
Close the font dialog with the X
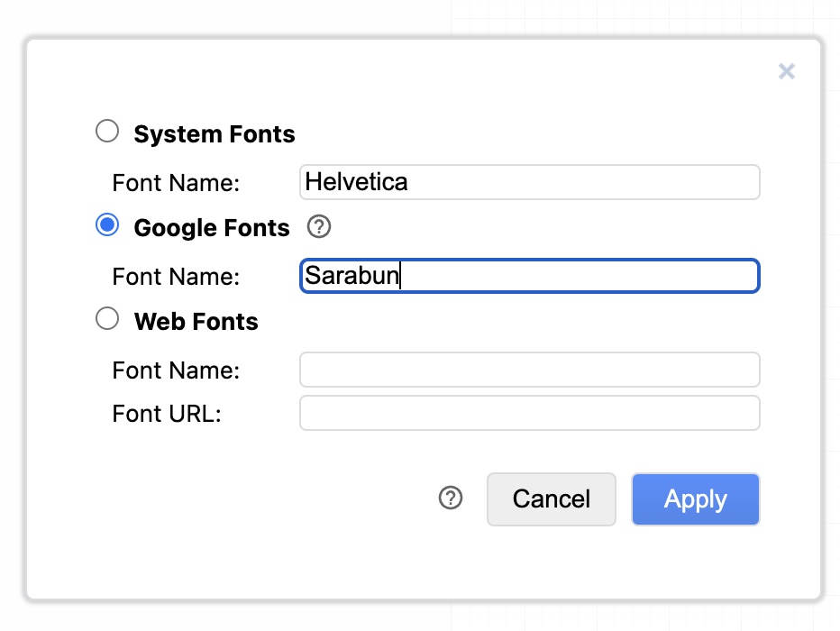786,71
